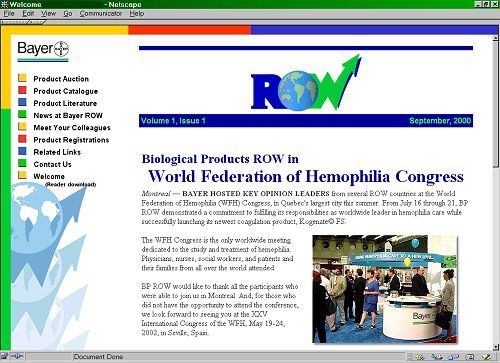
Task: Click 'Biological Products ROW in' heading
Action: coord(220,159)
